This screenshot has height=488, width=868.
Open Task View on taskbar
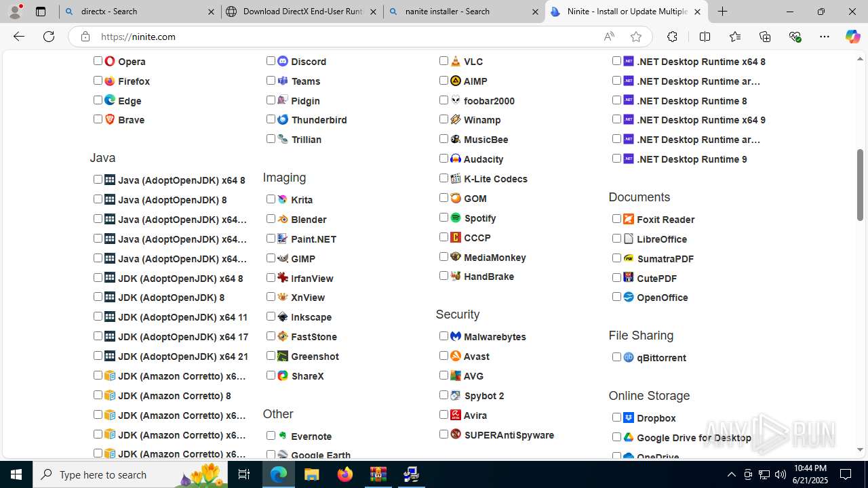click(245, 474)
